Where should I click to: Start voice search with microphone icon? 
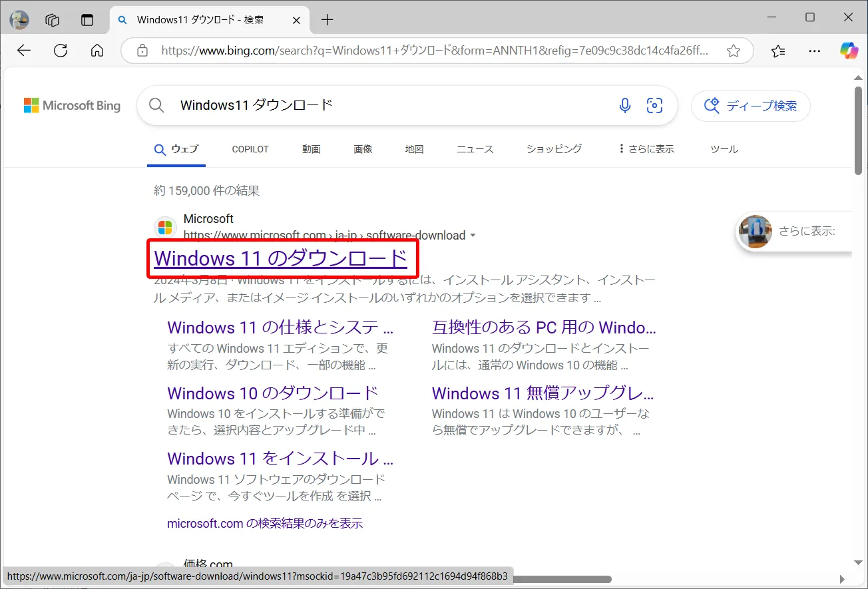[624, 105]
